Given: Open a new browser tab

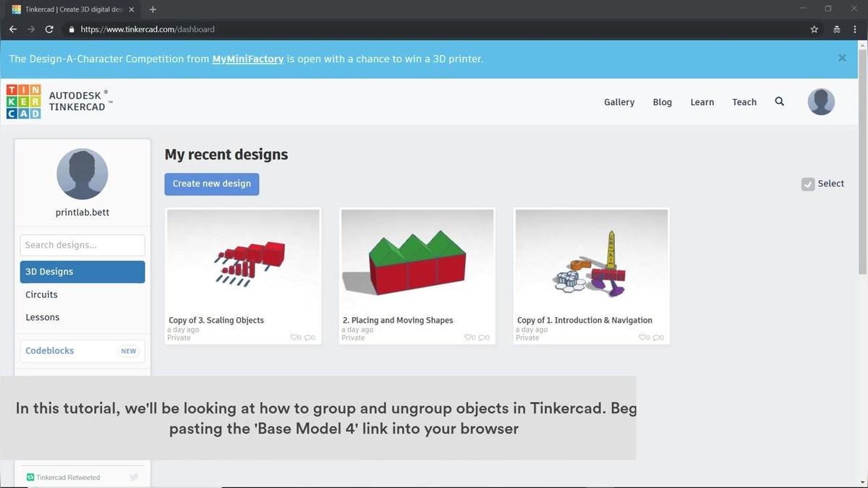Looking at the screenshot, I should point(153,9).
